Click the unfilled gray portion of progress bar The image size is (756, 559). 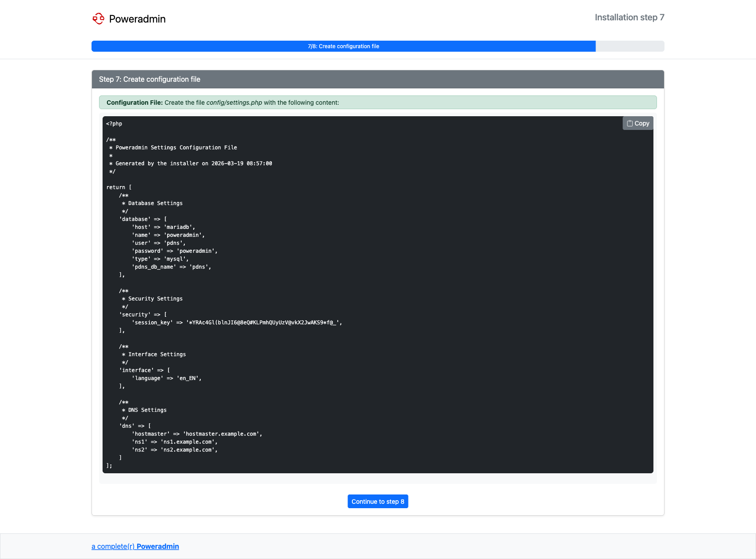[630, 46]
